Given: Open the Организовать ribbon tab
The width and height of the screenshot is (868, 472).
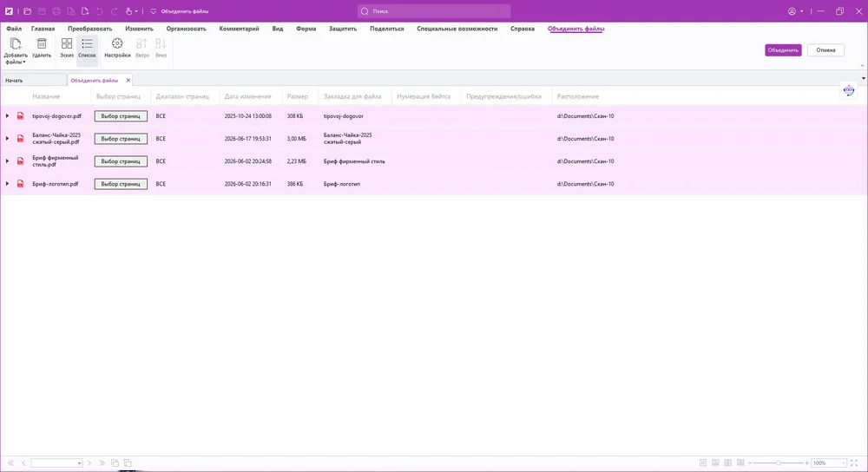Looking at the screenshot, I should click(x=186, y=29).
